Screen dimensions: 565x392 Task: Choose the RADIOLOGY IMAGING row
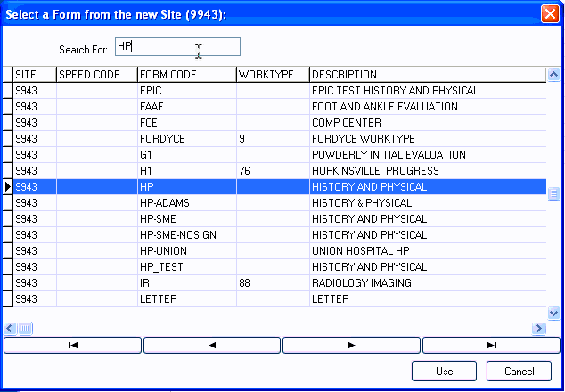point(361,283)
